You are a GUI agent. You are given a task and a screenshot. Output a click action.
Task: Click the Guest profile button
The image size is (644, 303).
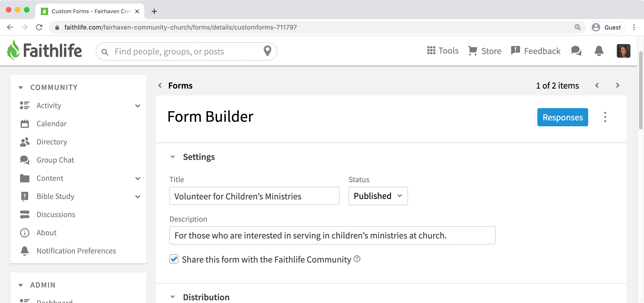click(607, 27)
